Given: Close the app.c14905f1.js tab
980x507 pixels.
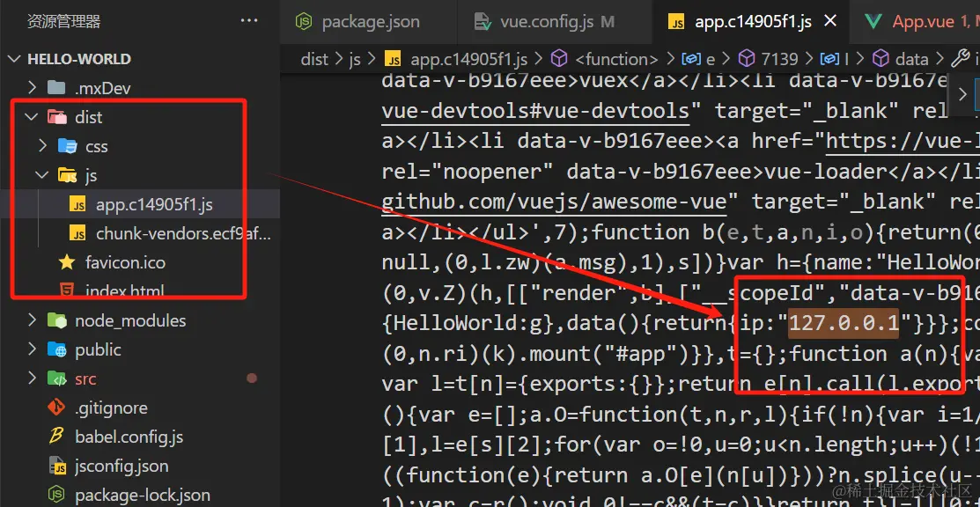Looking at the screenshot, I should click(830, 22).
